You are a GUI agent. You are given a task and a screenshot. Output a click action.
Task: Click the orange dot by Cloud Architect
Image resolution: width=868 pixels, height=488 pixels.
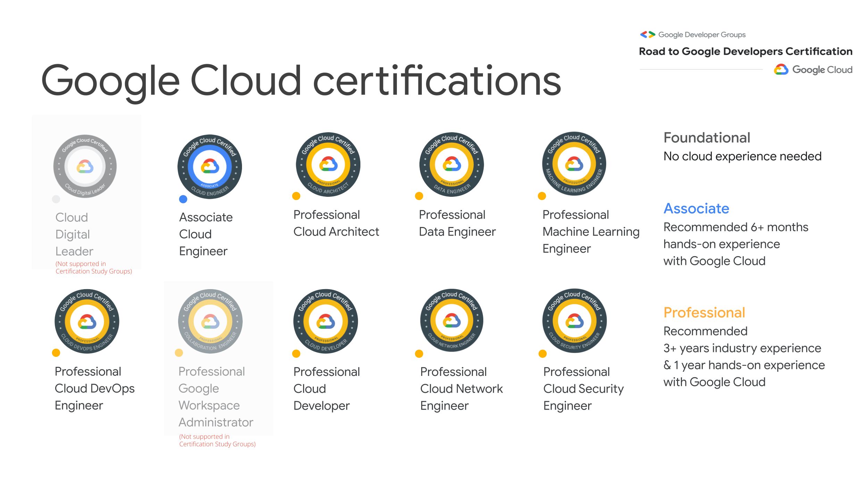pyautogui.click(x=296, y=196)
